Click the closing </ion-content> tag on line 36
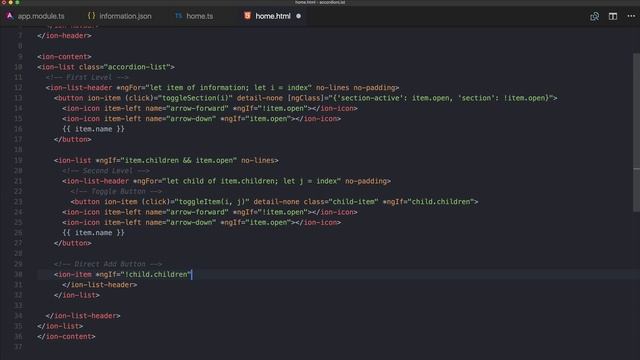 [66, 337]
